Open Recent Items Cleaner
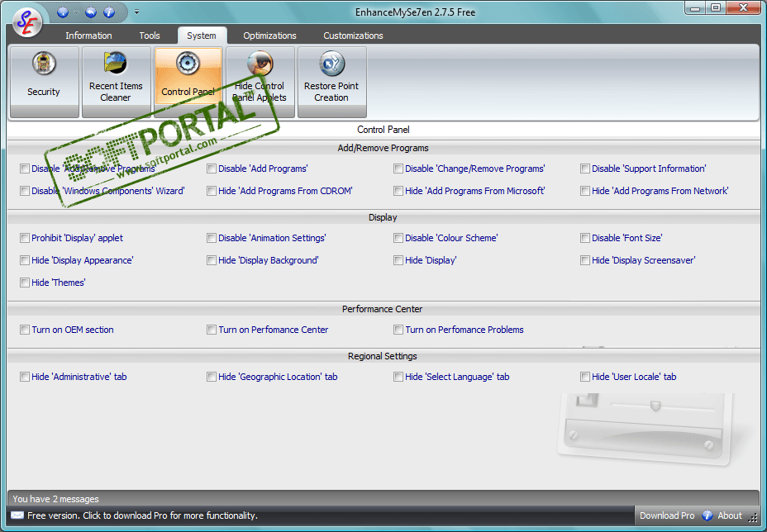 [116, 82]
